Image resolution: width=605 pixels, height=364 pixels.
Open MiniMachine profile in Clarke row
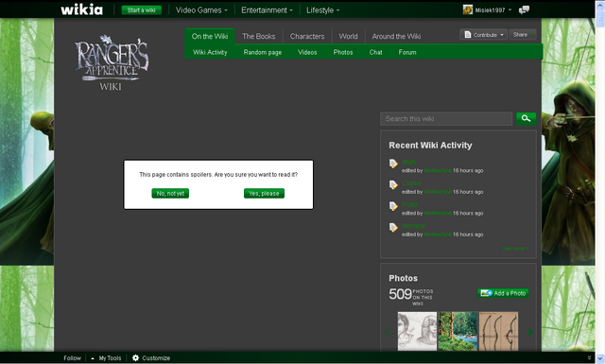pos(438,192)
